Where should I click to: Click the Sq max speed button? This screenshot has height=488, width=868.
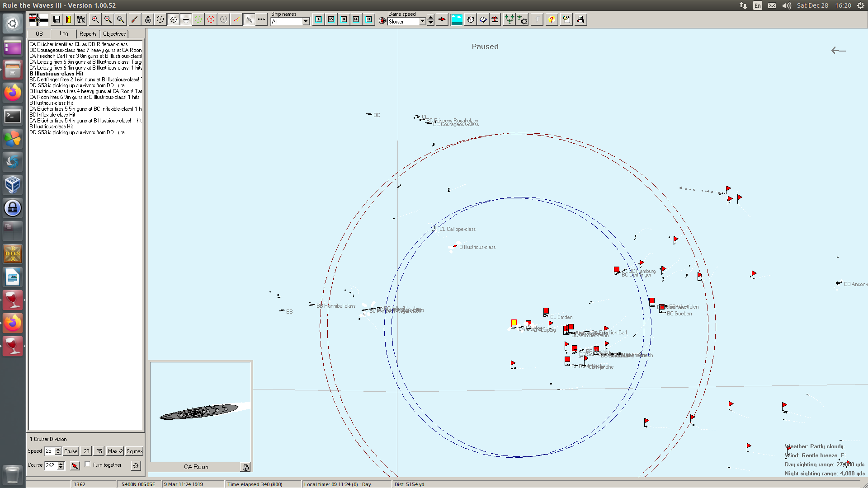click(134, 451)
